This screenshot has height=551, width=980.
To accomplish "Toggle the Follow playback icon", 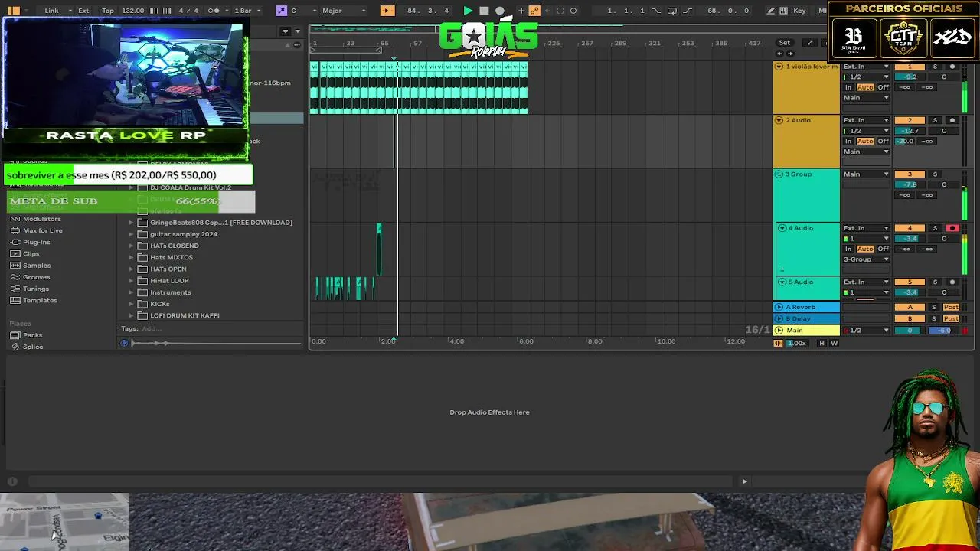I will (x=387, y=11).
